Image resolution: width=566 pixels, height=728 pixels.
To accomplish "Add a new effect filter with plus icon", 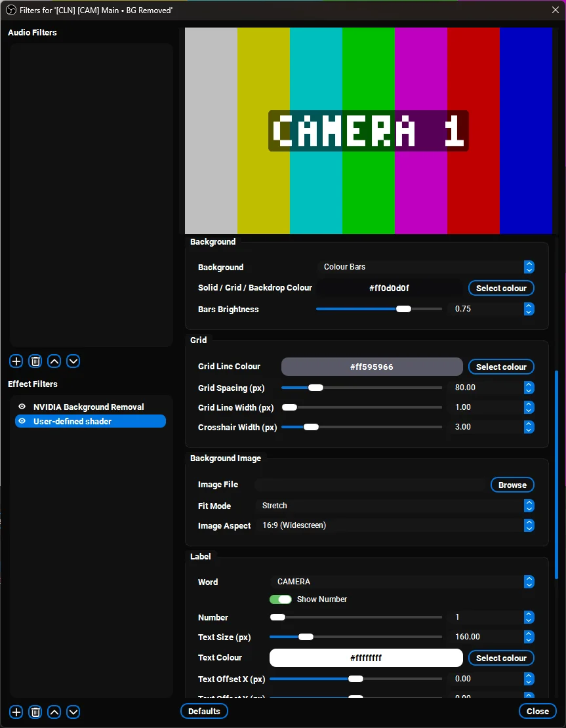I will pos(16,712).
